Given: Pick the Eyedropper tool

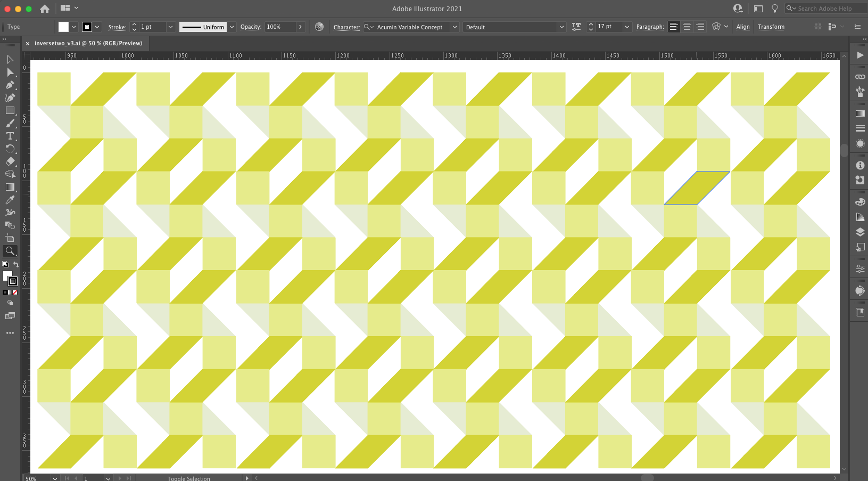Looking at the screenshot, I should [x=10, y=200].
